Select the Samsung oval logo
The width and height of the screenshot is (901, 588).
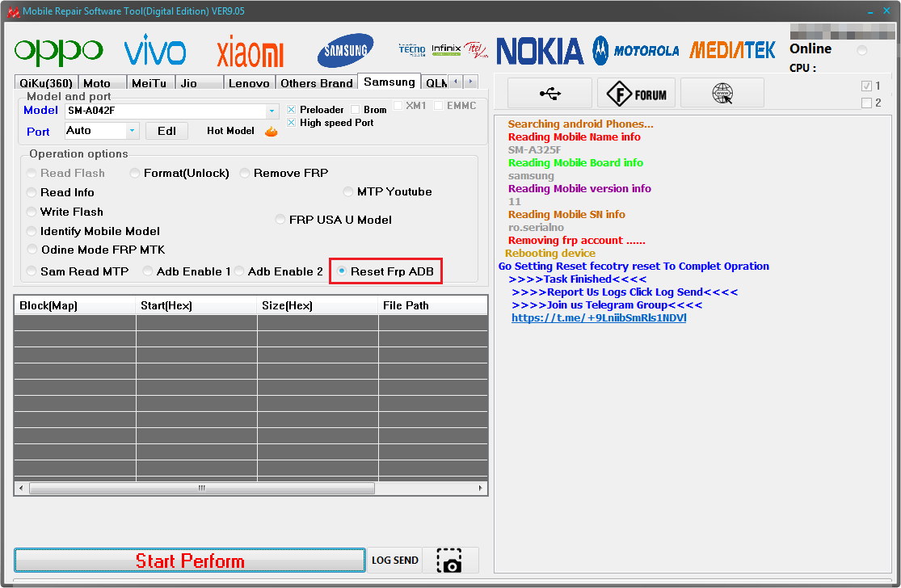click(x=345, y=51)
